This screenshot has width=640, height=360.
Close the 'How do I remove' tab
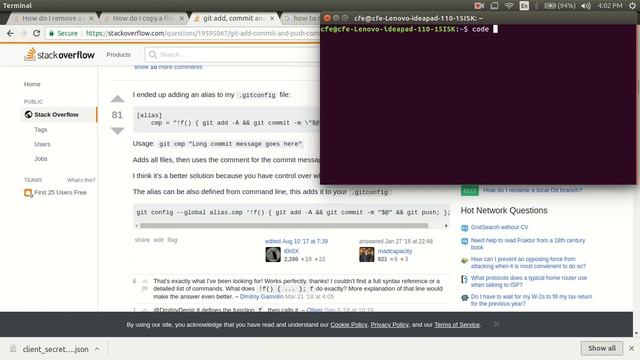(x=91, y=18)
